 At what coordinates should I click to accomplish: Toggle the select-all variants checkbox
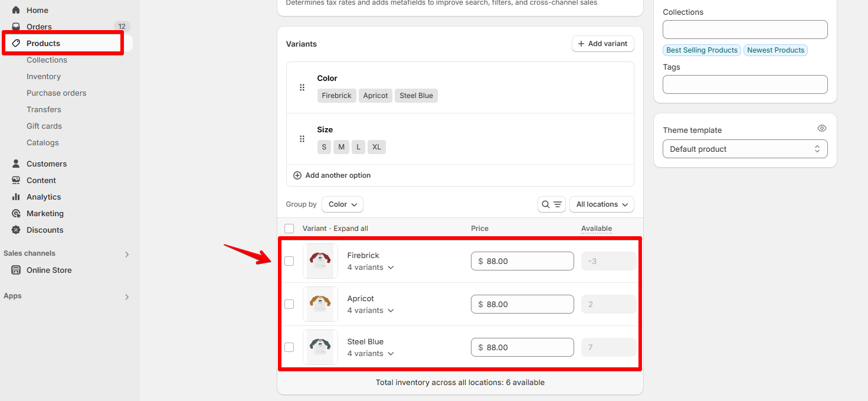click(x=289, y=229)
